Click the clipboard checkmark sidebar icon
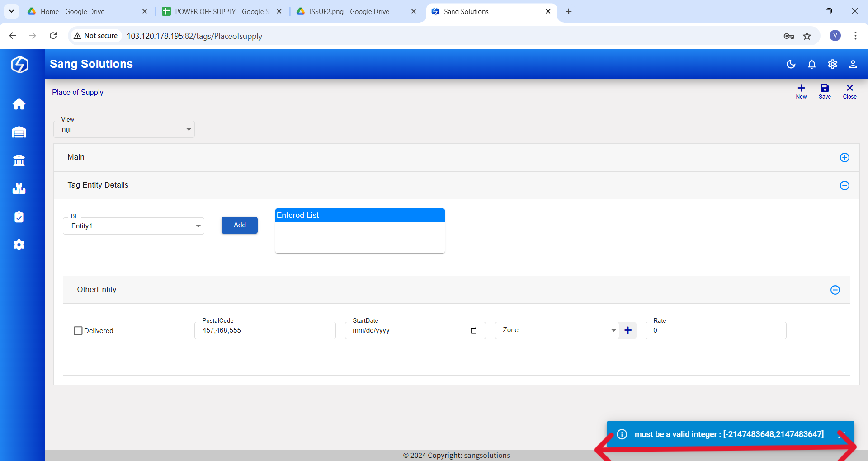 [x=19, y=217]
